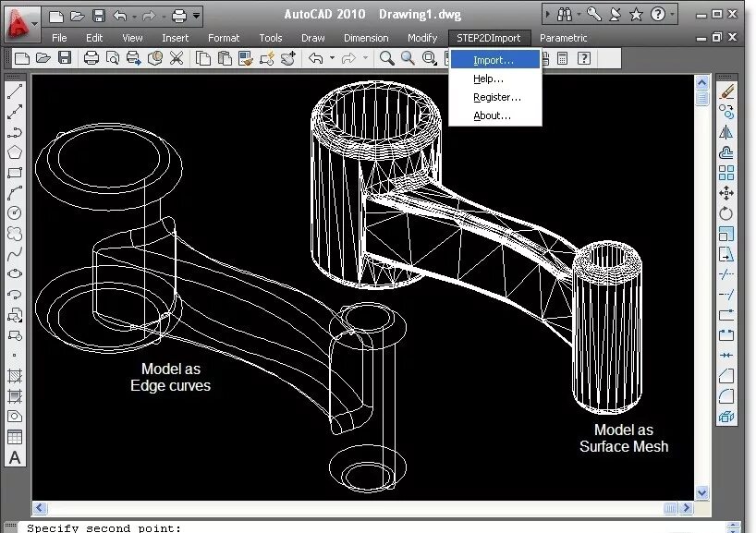Select the Rectangle draw tool
Screen dimensions: 756x533
click(15, 173)
